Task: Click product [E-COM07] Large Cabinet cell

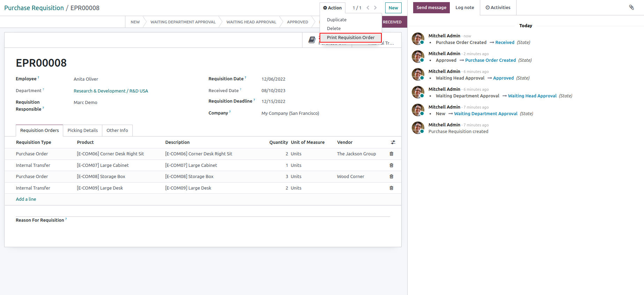Action: point(103,165)
